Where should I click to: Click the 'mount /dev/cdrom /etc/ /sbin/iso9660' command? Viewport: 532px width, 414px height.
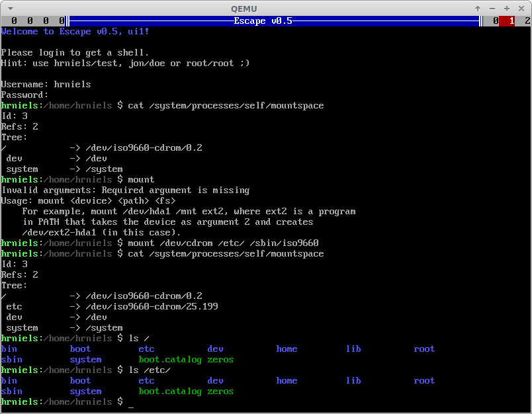(x=223, y=243)
